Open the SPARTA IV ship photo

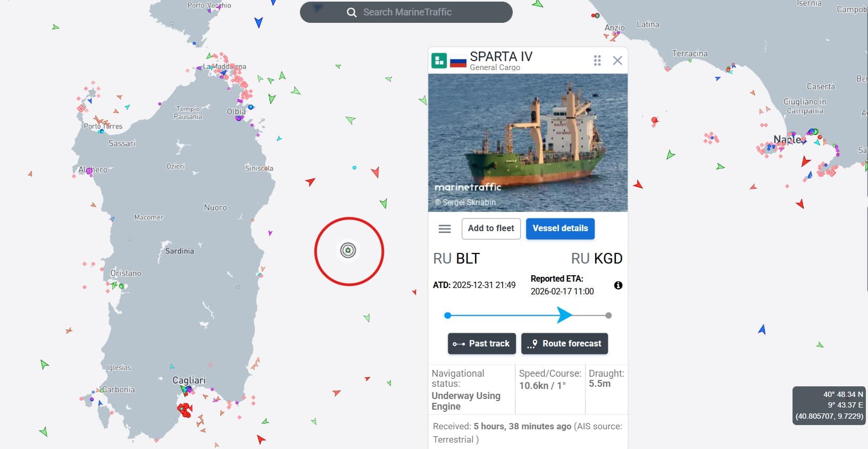(528, 142)
